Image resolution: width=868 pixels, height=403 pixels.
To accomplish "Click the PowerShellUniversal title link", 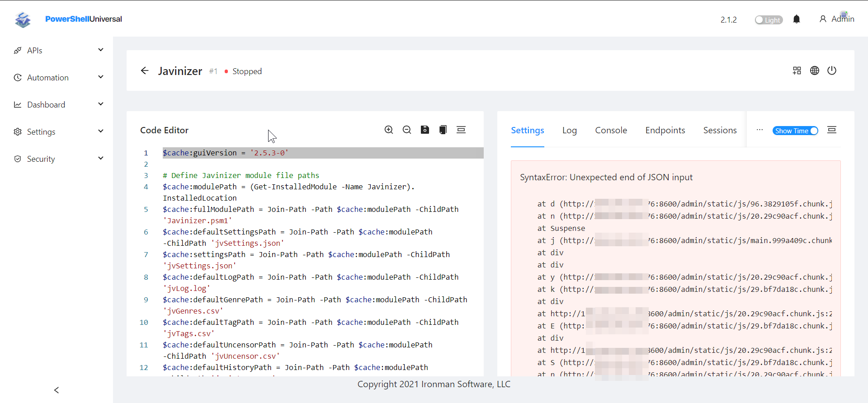I will (84, 19).
